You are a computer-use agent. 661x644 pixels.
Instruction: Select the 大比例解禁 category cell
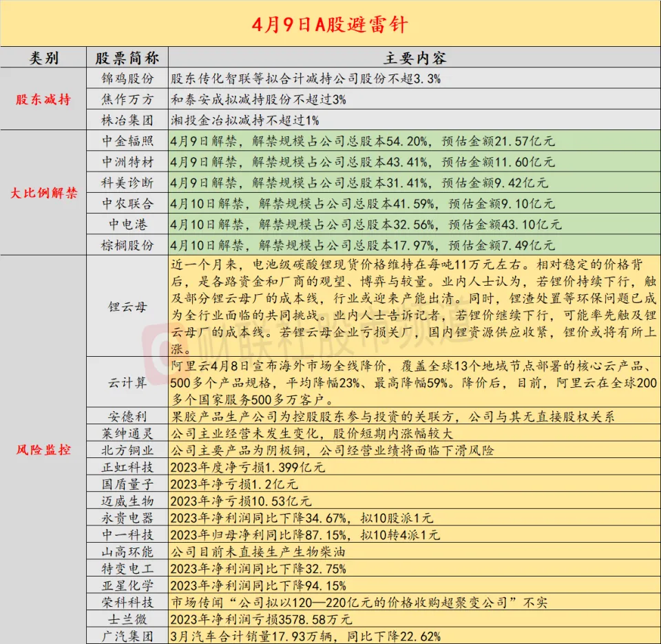coord(43,193)
